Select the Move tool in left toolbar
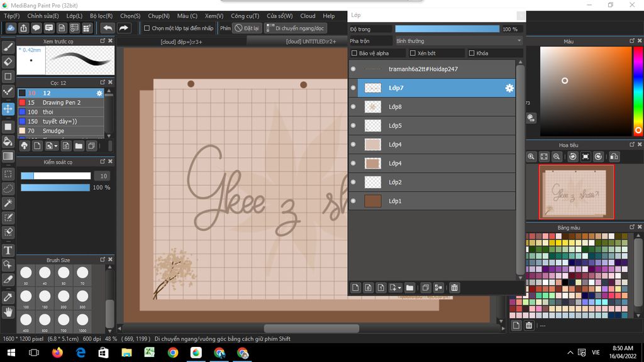Image resolution: width=644 pixels, height=362 pixels. pyautogui.click(x=8, y=109)
